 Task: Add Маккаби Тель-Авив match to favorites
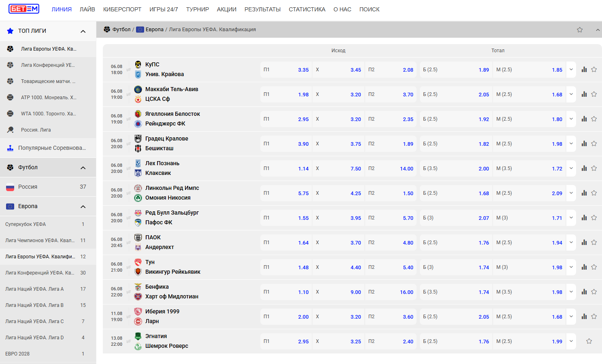click(594, 94)
